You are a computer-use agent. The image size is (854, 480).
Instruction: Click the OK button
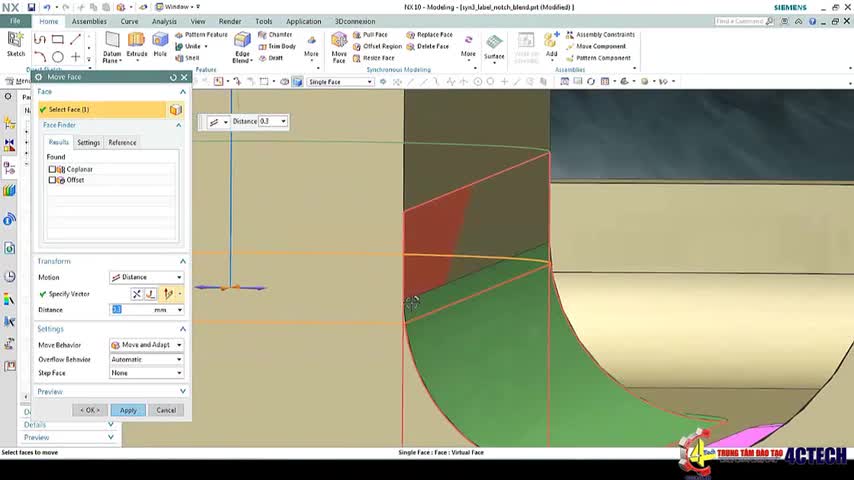[x=90, y=410]
